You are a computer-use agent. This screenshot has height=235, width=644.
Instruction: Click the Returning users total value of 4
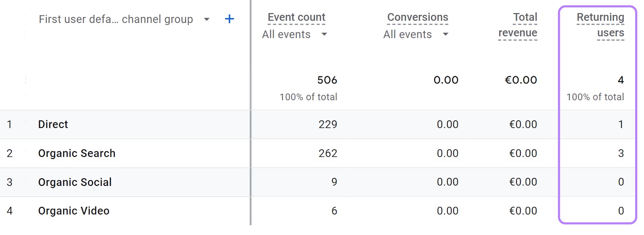[621, 80]
